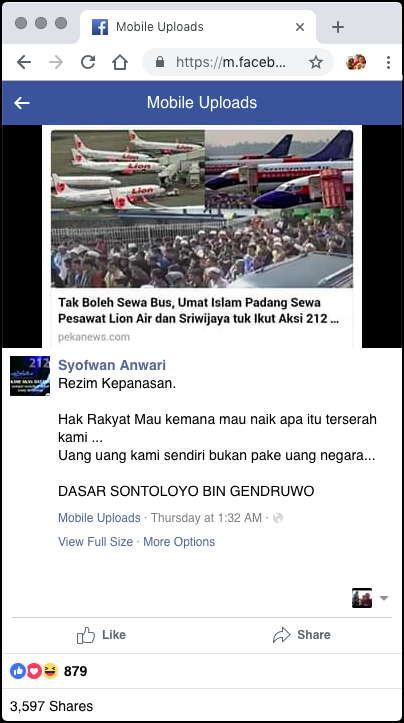Open More Options link
Image resolution: width=404 pixels, height=723 pixels.
pyautogui.click(x=179, y=542)
